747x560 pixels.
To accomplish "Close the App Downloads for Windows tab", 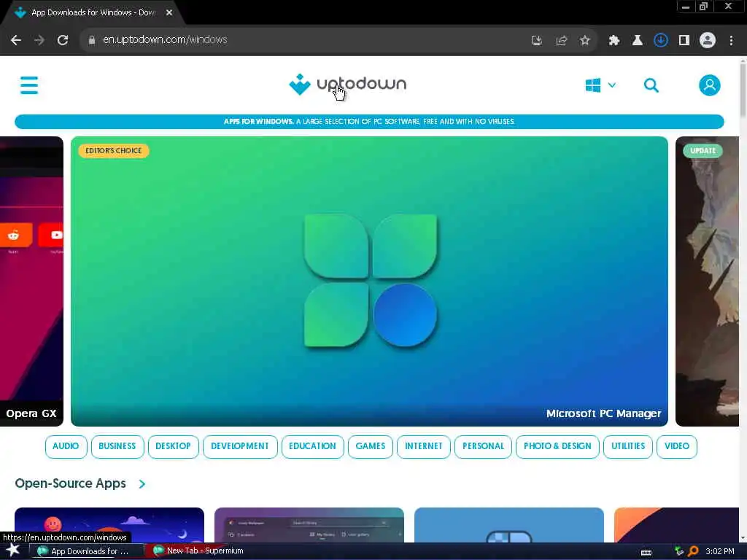I will [x=169, y=12].
